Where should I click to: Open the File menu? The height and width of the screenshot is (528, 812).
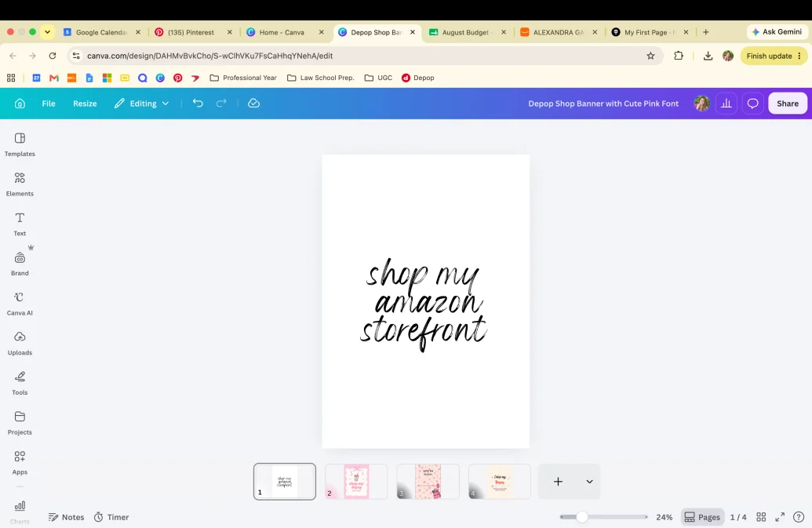[x=49, y=104]
